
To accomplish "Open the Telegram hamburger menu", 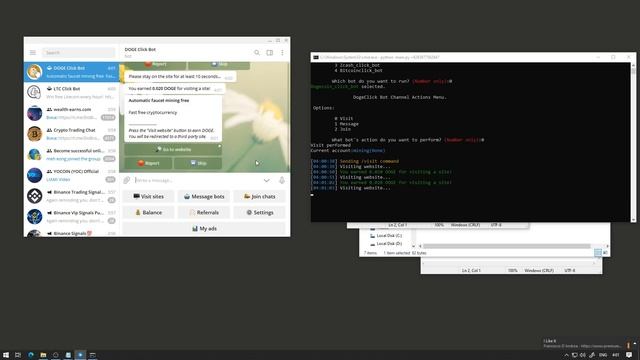I will 33,53.
